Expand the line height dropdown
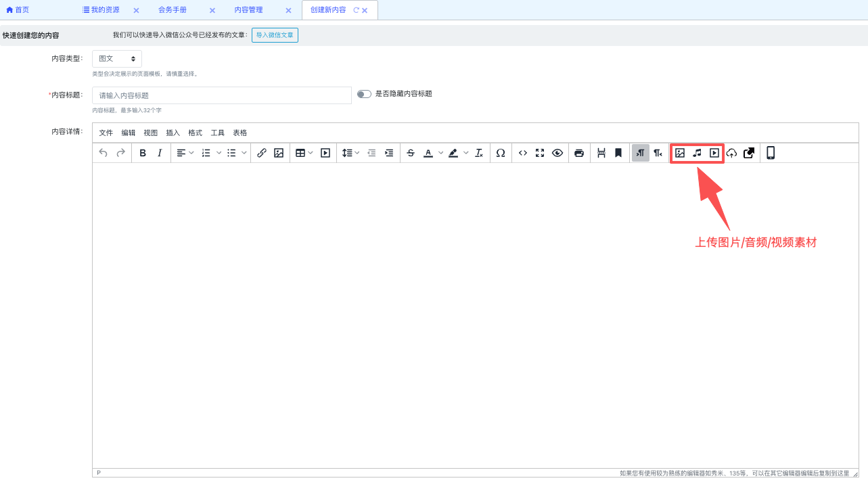The image size is (868, 489). [357, 153]
